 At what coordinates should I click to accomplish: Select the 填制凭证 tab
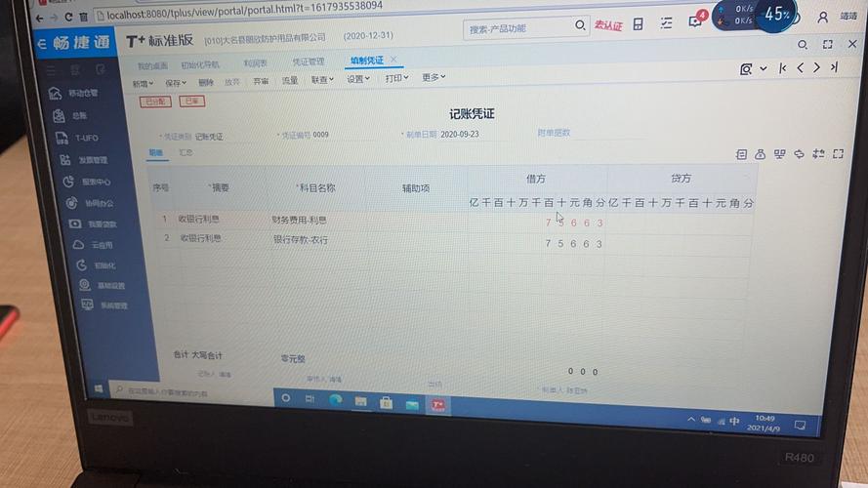[366, 60]
